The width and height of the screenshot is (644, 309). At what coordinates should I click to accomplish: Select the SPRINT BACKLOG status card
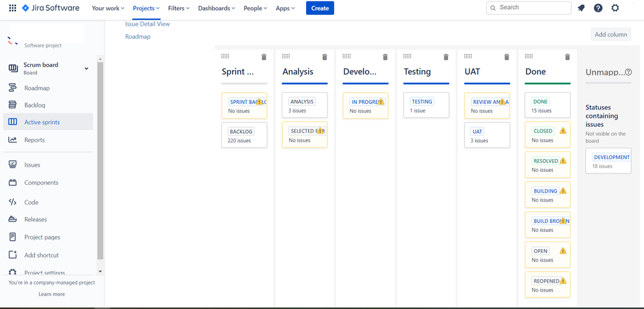[244, 106]
